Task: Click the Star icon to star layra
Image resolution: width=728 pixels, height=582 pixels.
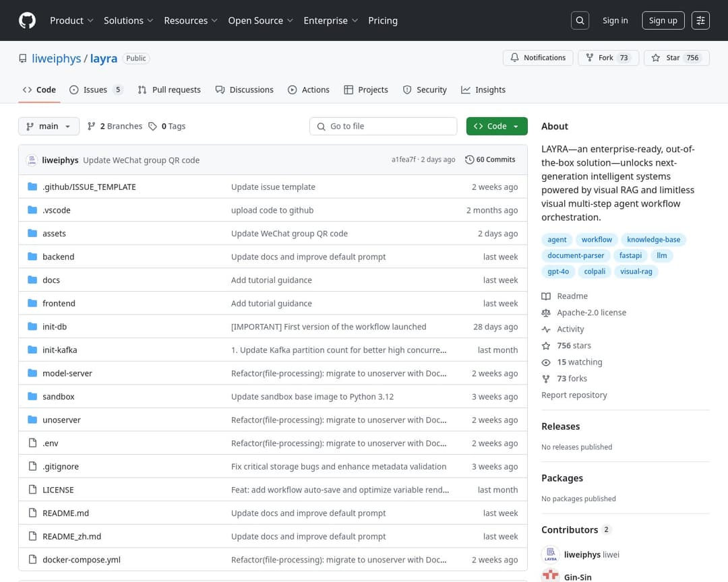Action: (x=656, y=57)
